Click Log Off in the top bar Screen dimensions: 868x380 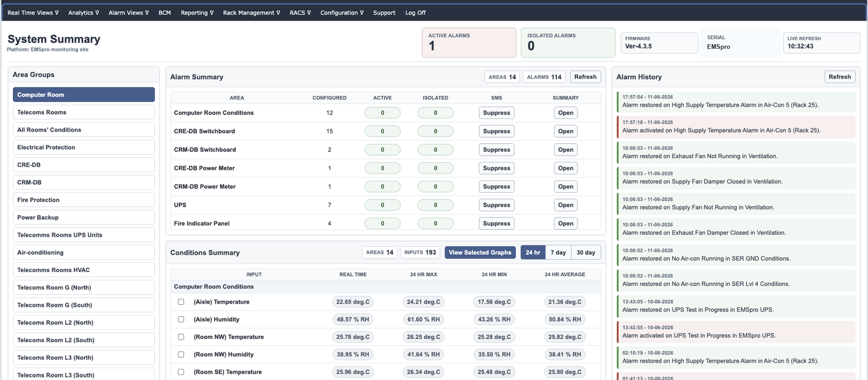point(415,12)
